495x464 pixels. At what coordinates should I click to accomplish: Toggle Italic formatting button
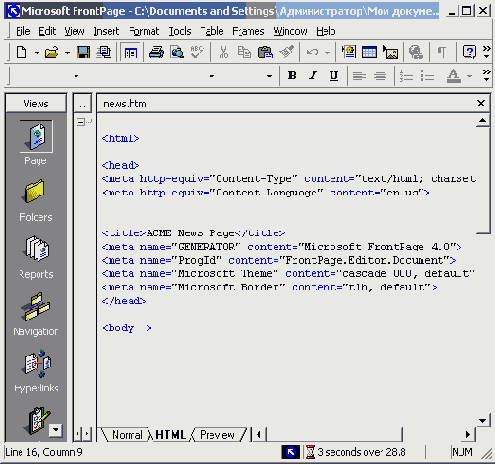click(313, 76)
